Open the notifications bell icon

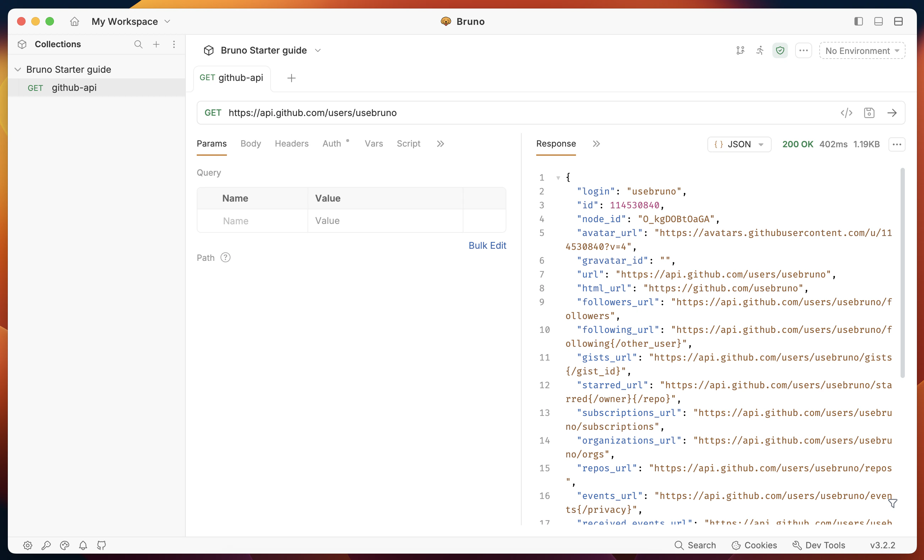pyautogui.click(x=83, y=545)
